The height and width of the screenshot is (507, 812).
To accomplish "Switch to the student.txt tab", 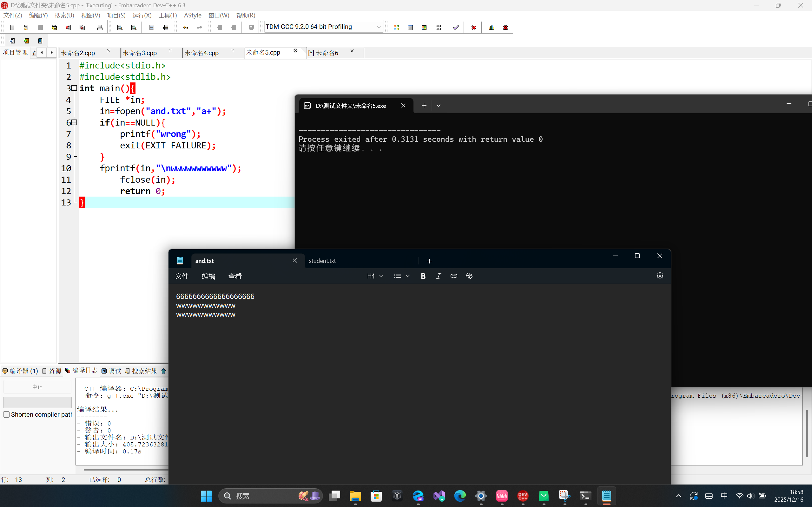I will coord(322,261).
